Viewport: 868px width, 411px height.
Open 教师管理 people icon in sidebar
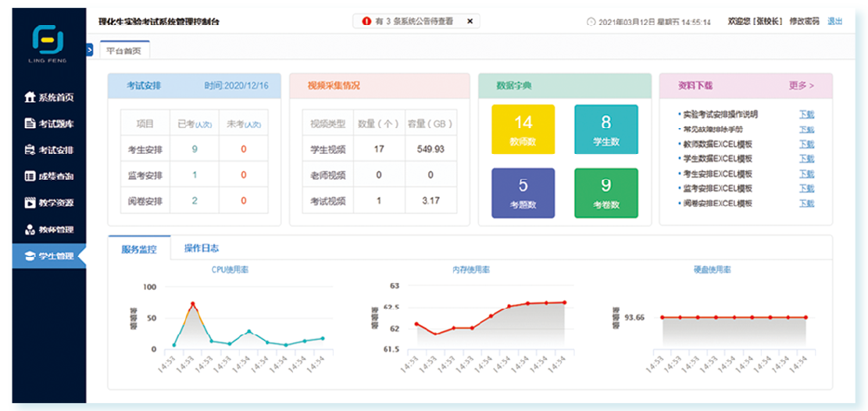click(30, 230)
